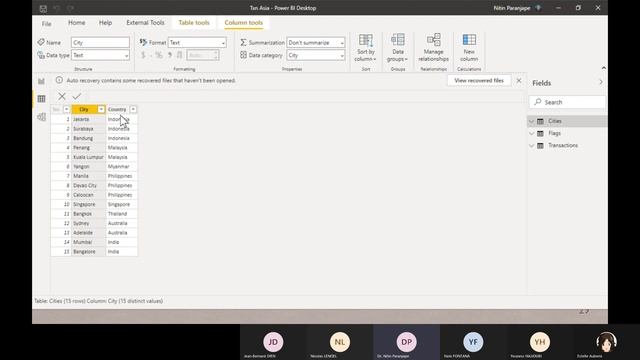This screenshot has width=640, height=360.
Task: Switch to External Tools tab
Action: click(145, 23)
